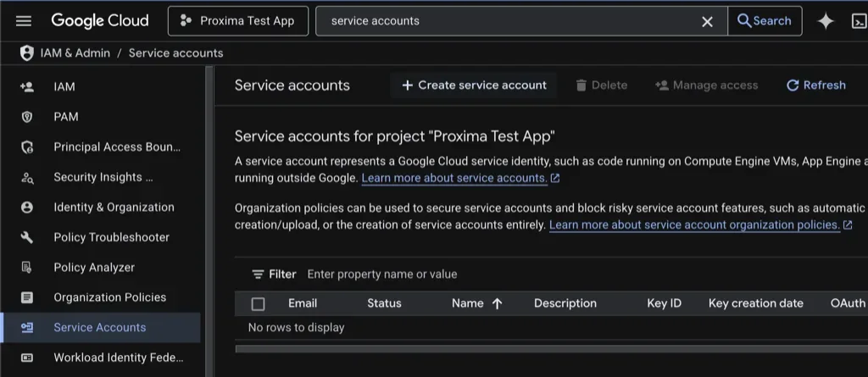Click the Delete button in toolbar
The image size is (868, 377).
(601, 86)
